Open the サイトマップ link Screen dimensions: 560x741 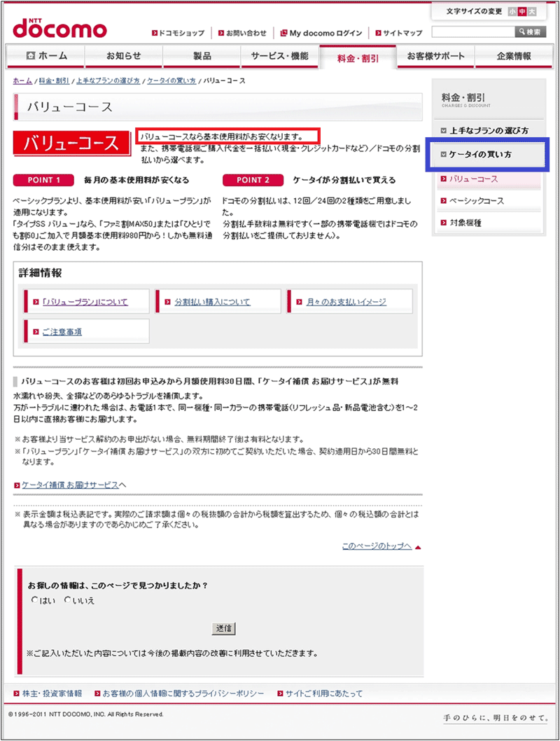point(399,33)
